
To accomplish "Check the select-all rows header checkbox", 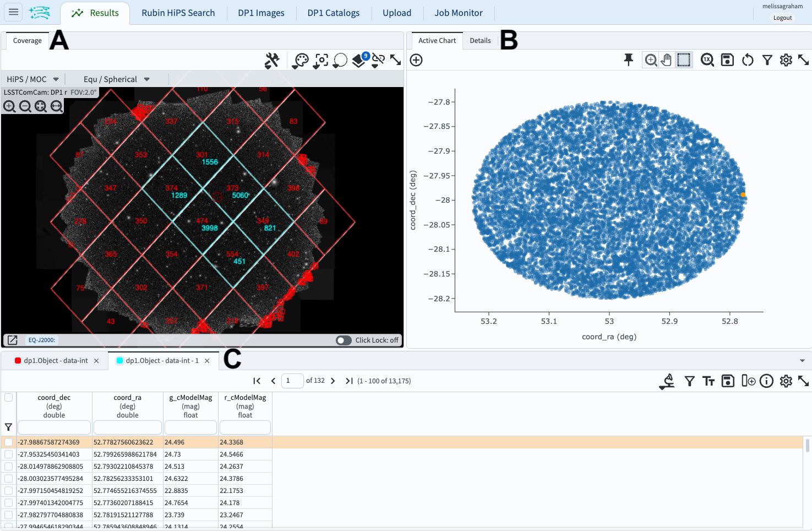I will [x=9, y=398].
